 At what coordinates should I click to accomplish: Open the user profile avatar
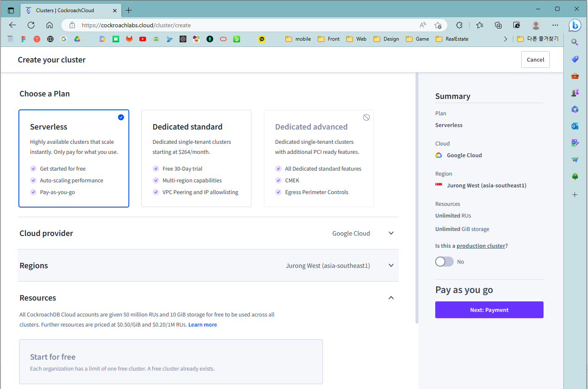pos(536,25)
